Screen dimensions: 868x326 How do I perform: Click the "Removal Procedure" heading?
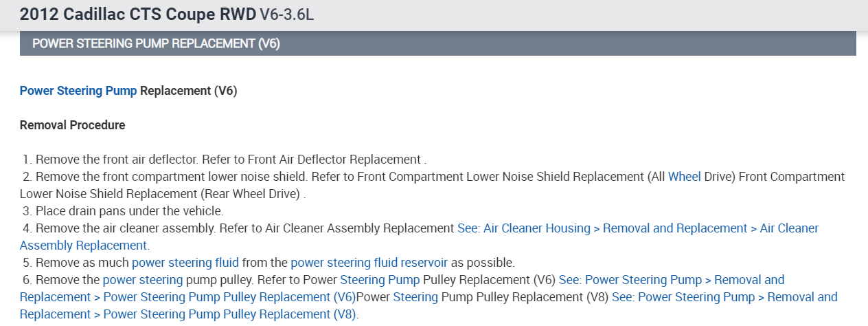tap(72, 125)
